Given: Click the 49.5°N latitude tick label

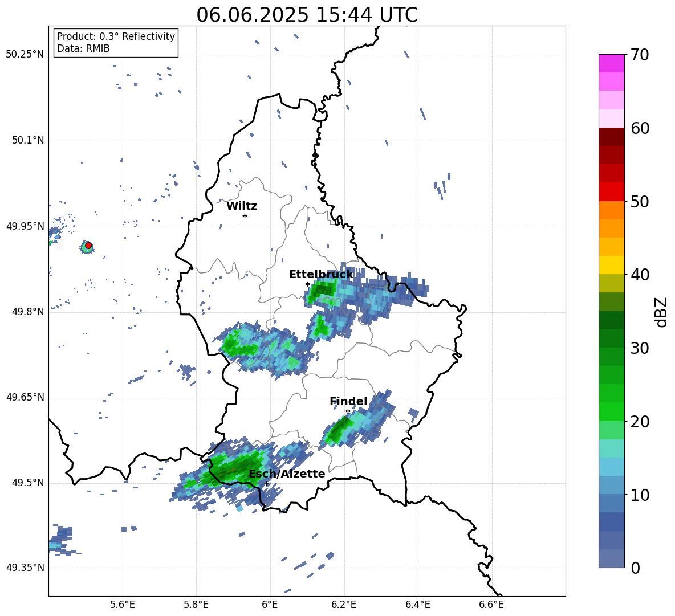Looking at the screenshot, I should [27, 483].
